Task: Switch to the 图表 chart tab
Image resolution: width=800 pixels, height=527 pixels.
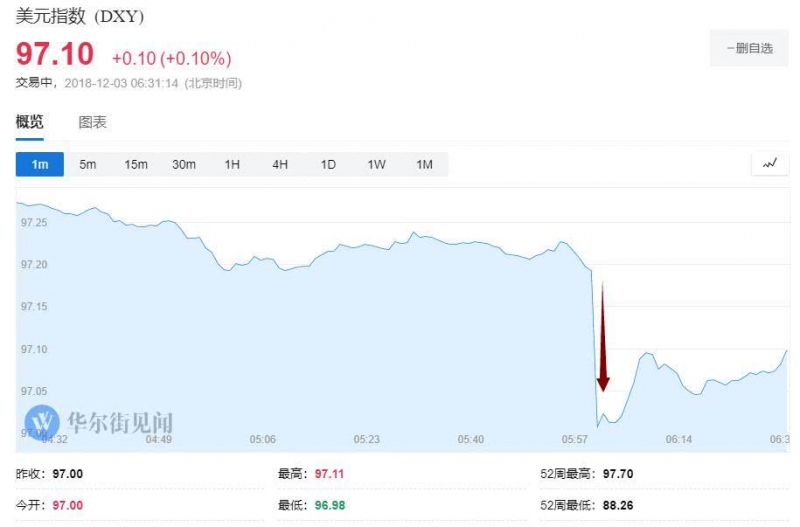Action: (x=92, y=122)
